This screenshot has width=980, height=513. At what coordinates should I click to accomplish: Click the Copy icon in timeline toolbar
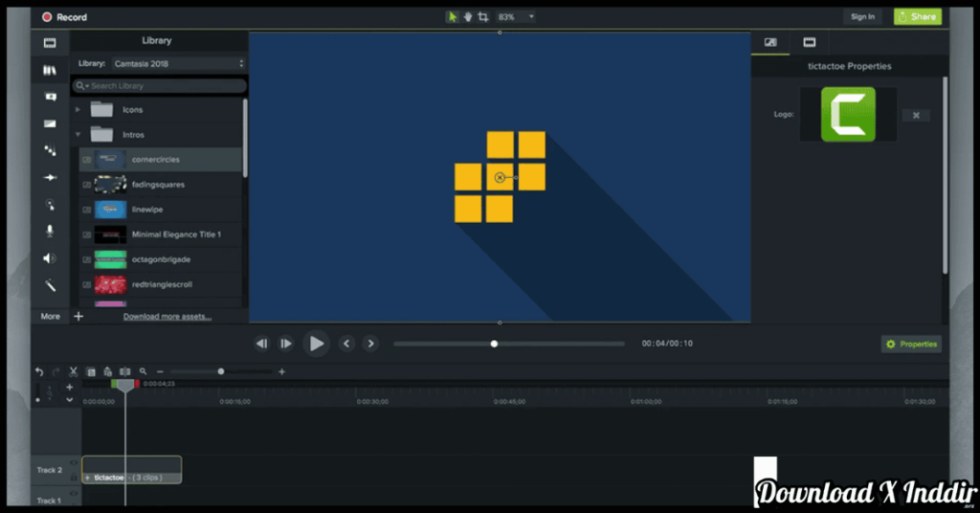point(91,371)
